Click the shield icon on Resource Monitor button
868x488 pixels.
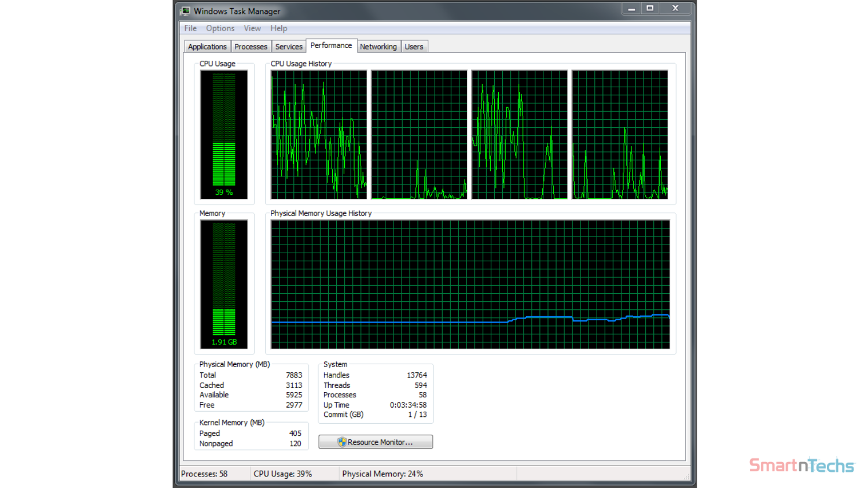[342, 442]
